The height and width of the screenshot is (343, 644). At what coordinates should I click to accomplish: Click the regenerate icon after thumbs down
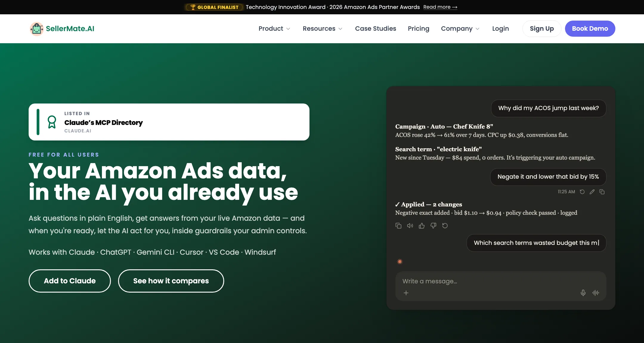click(445, 226)
